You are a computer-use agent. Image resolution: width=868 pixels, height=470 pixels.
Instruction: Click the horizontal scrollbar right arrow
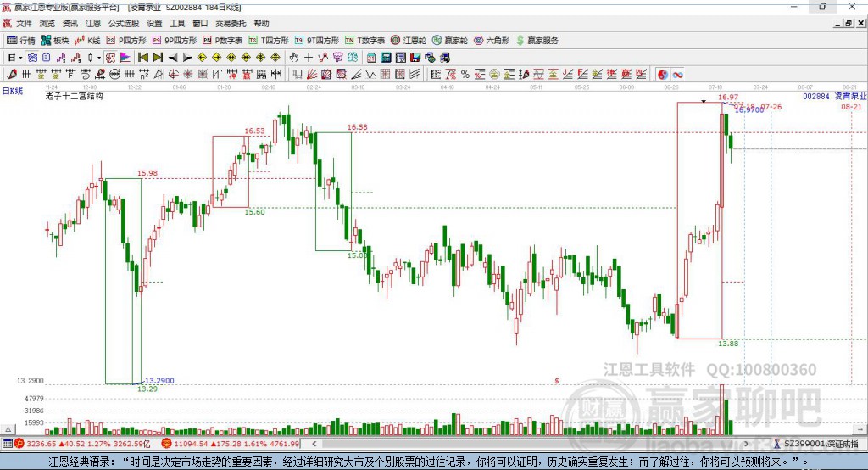pos(746,444)
